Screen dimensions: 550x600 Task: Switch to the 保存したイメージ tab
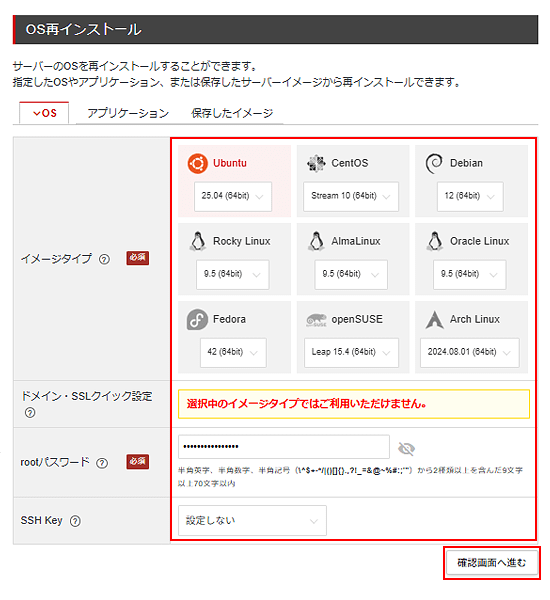coord(232,113)
